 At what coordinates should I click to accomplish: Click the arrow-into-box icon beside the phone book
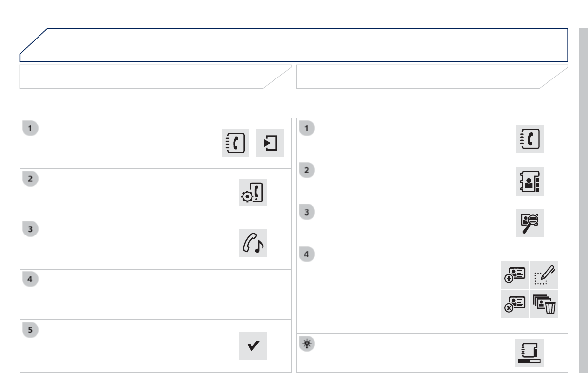270,143
